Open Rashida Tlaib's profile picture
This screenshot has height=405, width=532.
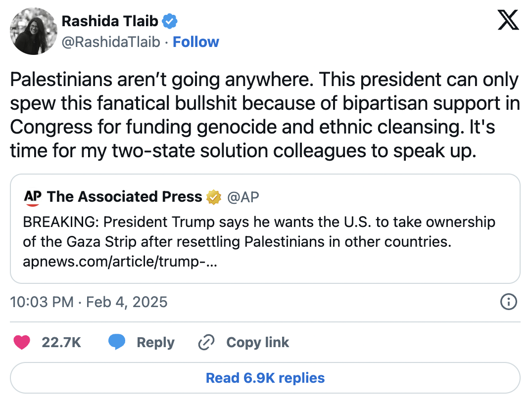[x=33, y=31]
